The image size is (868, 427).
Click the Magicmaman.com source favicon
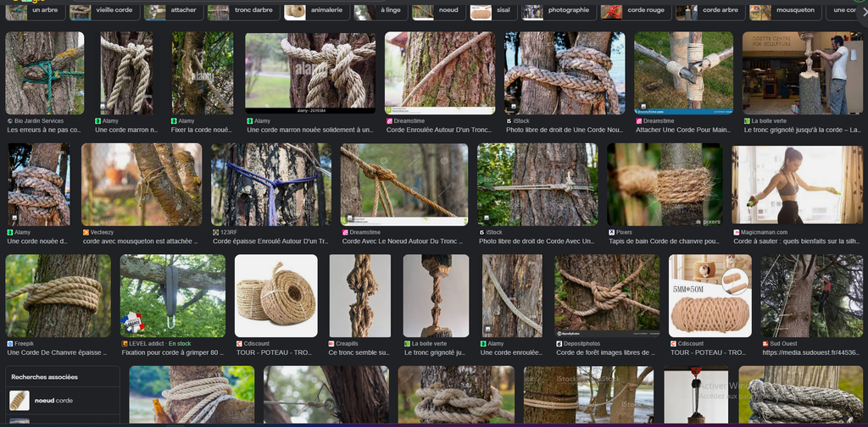pos(737,232)
